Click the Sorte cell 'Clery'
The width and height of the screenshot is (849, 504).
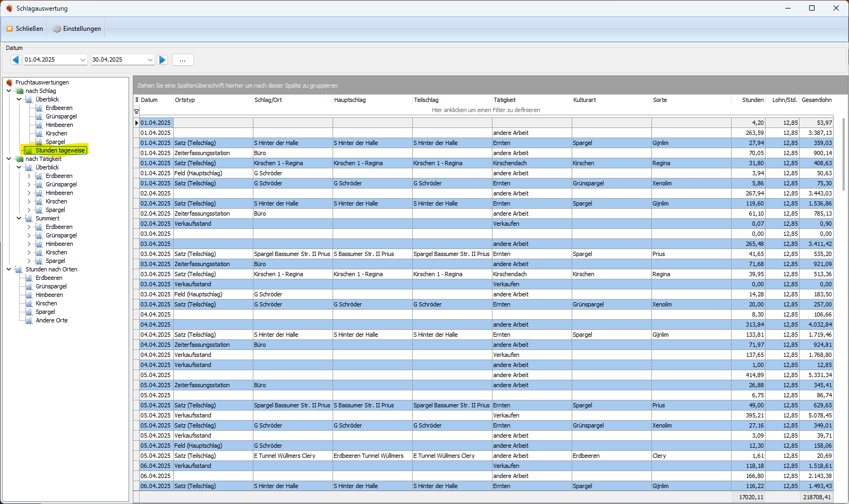(x=691, y=456)
